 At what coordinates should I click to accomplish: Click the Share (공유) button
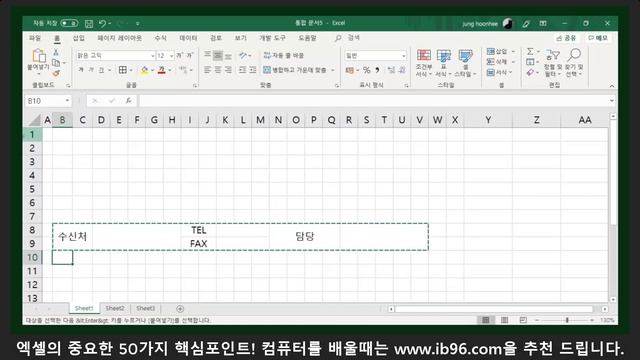567,38
